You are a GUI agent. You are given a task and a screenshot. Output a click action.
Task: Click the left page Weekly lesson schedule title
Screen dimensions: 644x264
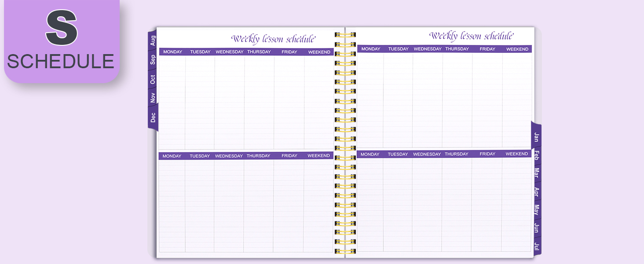coord(274,39)
